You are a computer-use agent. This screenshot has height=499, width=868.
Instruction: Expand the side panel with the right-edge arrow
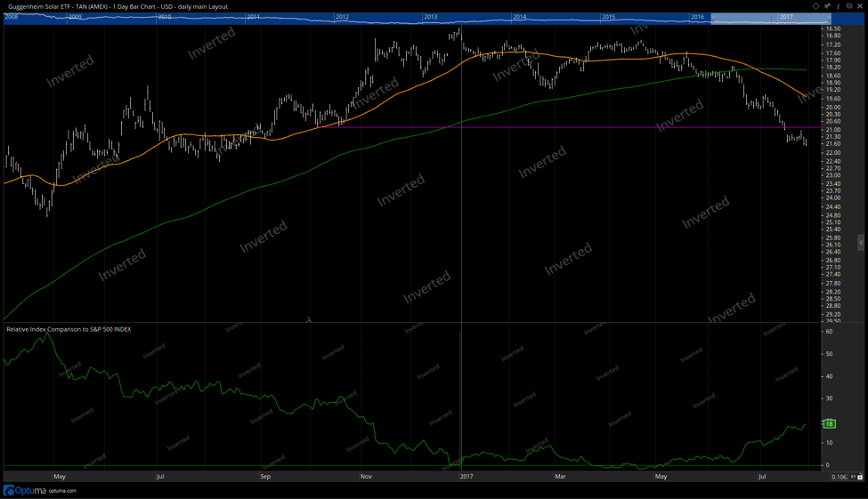click(861, 242)
